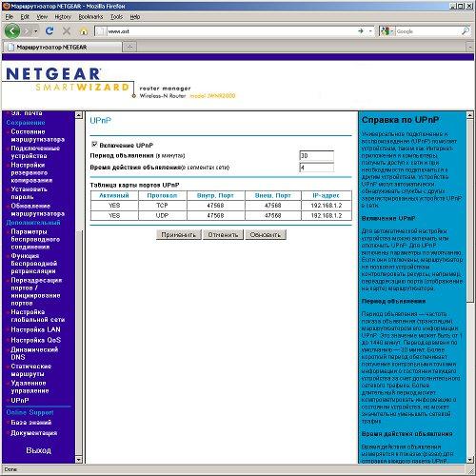
Task: Open Настройка LAN link
Action: [x=35, y=329]
